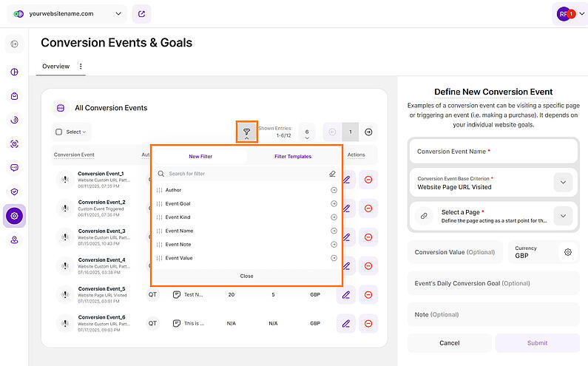
Task: Add the Event Value filter arrow
Action: 334,258
